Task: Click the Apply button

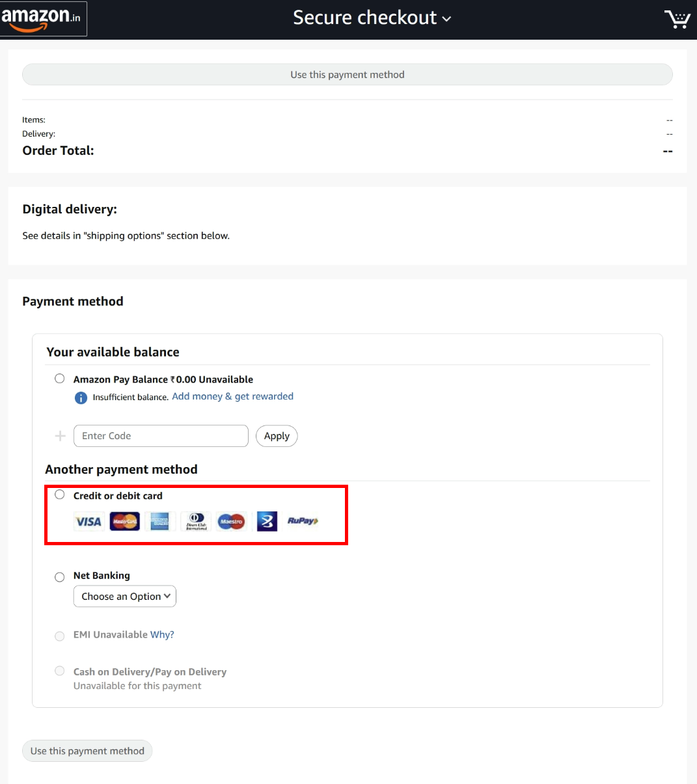Action: click(277, 436)
